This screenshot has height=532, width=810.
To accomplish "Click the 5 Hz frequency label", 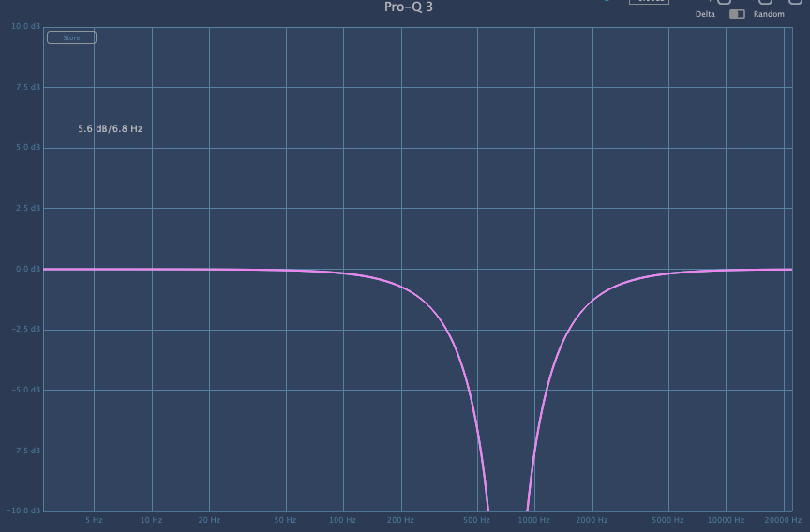I will (x=94, y=520).
